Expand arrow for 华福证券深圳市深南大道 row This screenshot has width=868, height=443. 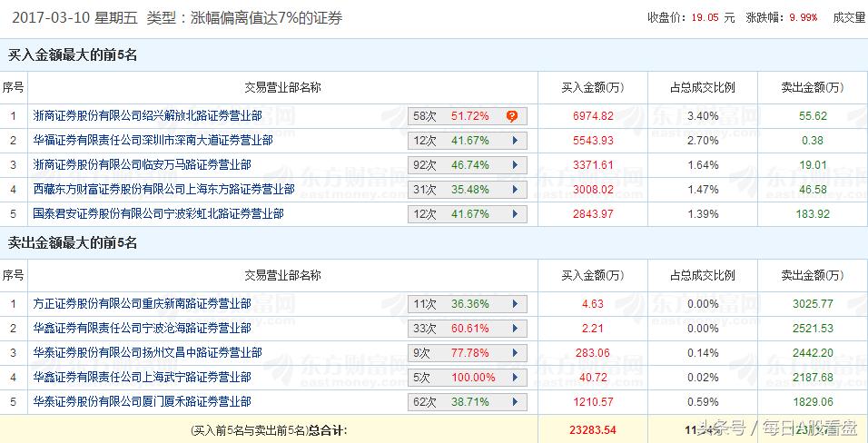(514, 141)
